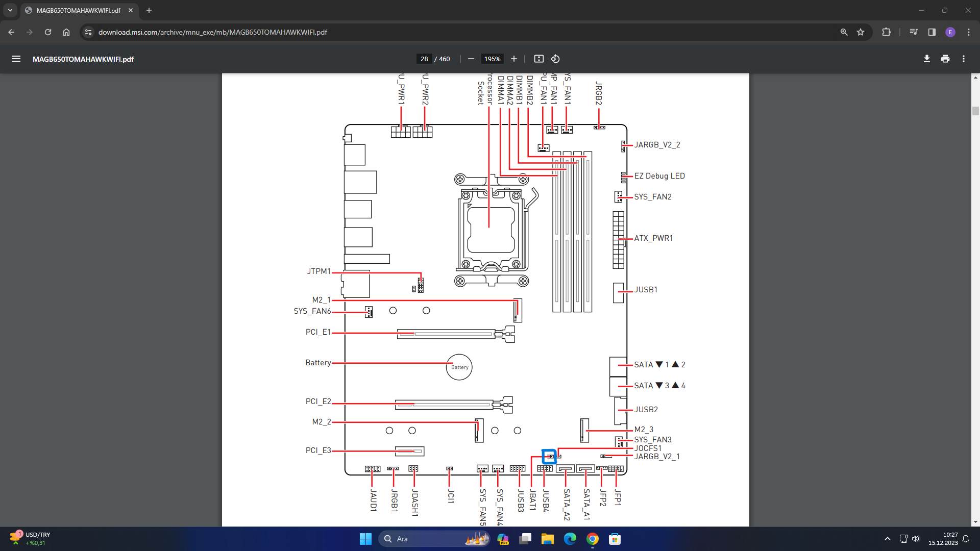Click the JARGB_V2_2 label
The width and height of the screenshot is (980, 551).
point(657,145)
